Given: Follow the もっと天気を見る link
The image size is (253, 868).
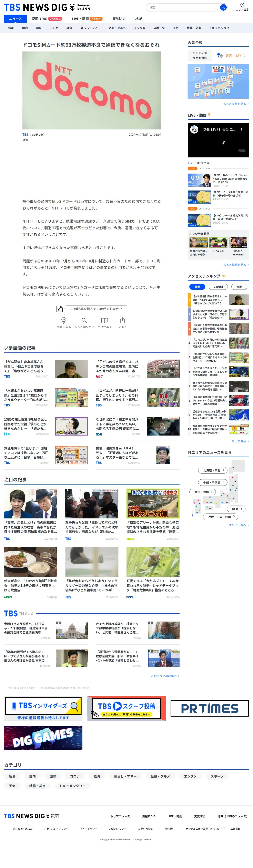Looking at the screenshot, I should (236, 104).
